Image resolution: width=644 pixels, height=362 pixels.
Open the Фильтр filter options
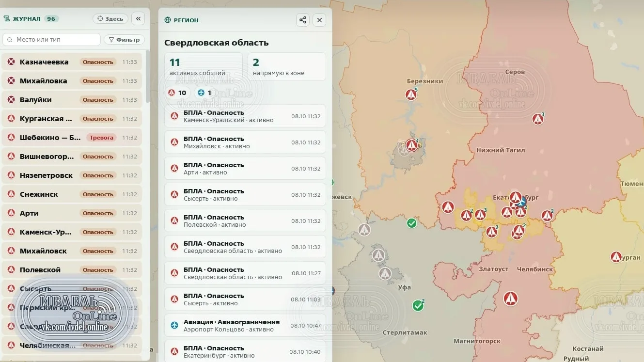tap(125, 40)
